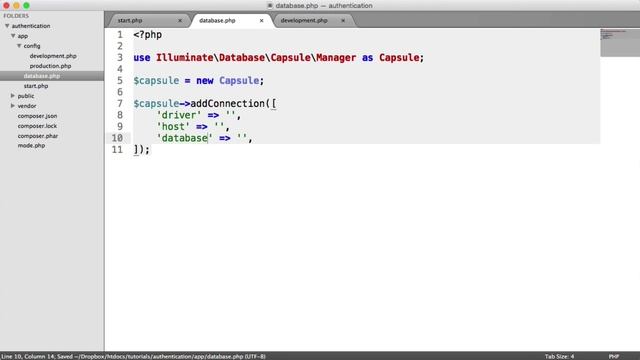
Task: Select database.php in the sidebar
Action: (x=42, y=76)
